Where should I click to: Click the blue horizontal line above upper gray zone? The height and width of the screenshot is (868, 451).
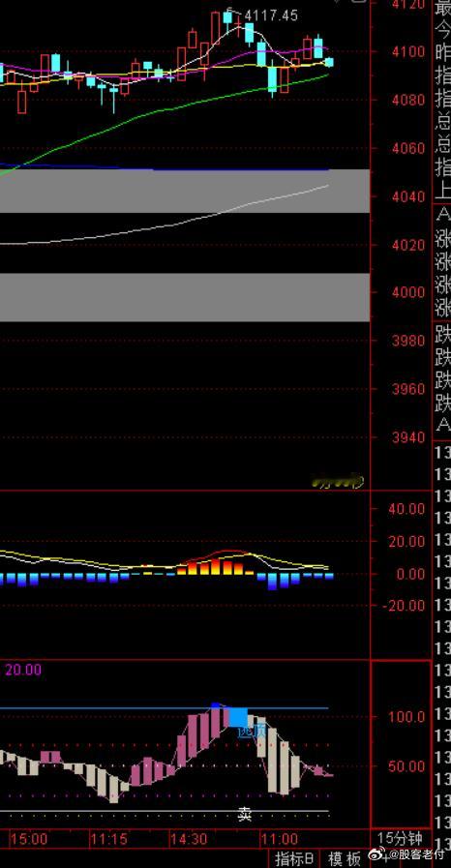click(x=166, y=167)
